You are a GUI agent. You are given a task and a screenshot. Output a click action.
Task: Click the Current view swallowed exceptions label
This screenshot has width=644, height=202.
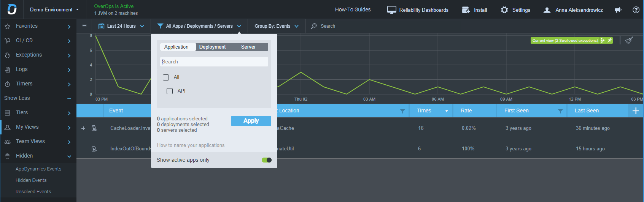tap(565, 40)
